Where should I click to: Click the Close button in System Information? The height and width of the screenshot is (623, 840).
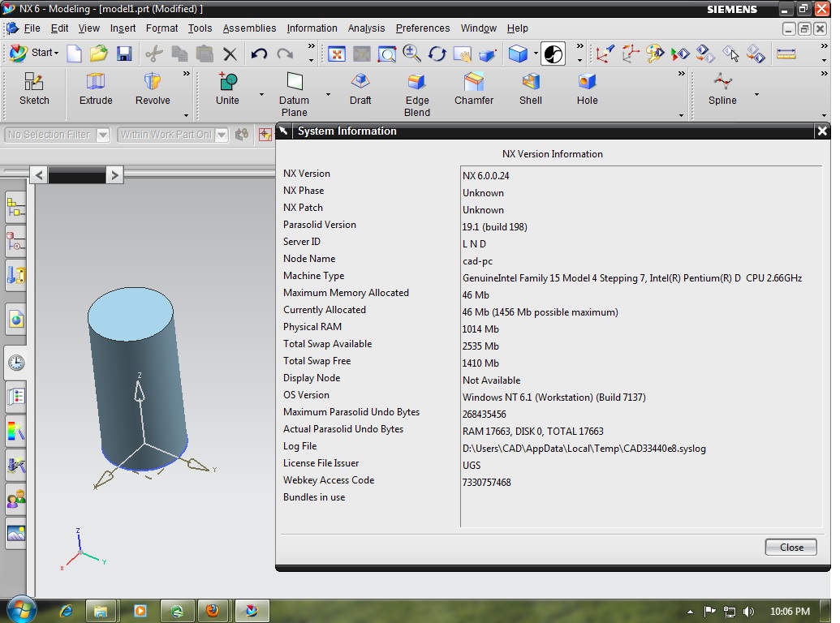[790, 547]
